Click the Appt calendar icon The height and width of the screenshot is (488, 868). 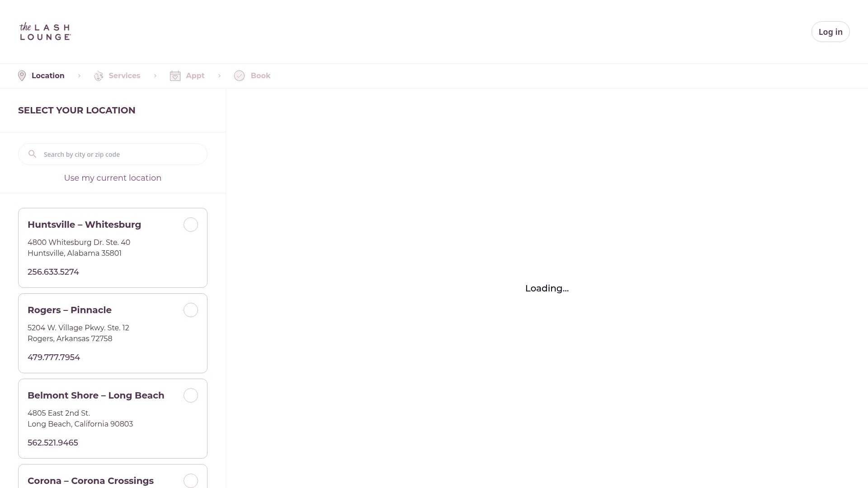coord(175,76)
